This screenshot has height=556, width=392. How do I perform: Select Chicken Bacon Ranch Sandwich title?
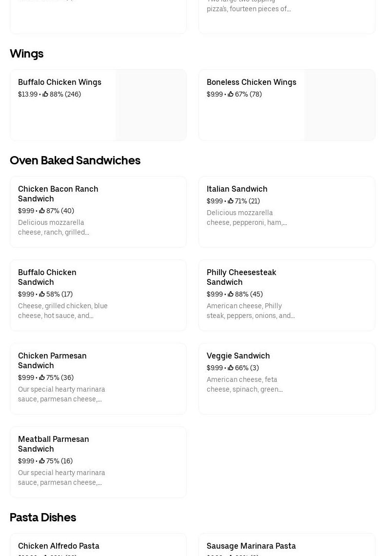(58, 194)
